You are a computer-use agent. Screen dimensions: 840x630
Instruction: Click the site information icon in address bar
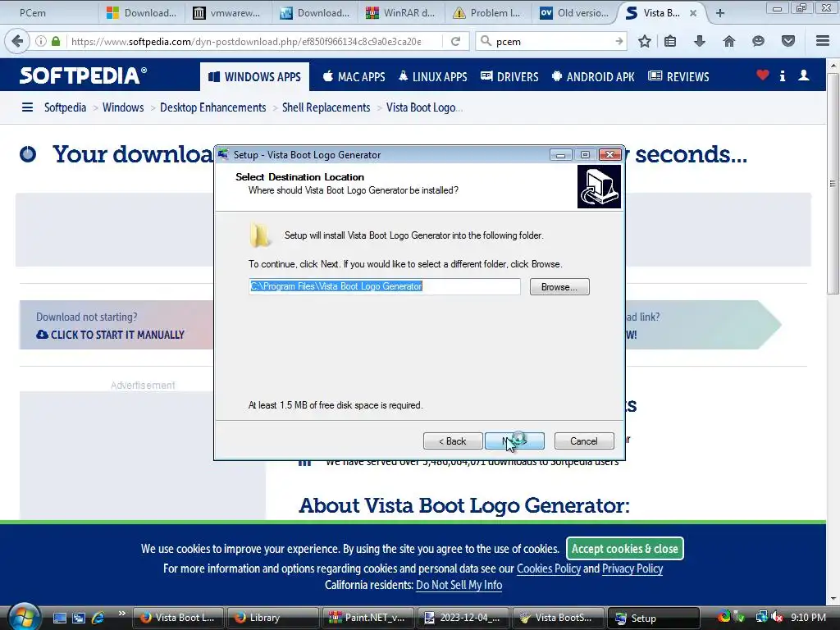(41, 41)
